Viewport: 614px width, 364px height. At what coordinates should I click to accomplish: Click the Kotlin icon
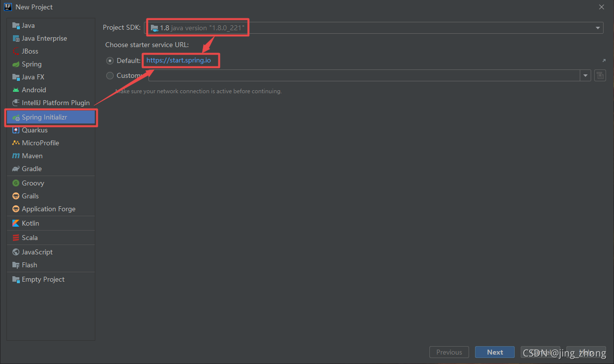click(x=16, y=223)
